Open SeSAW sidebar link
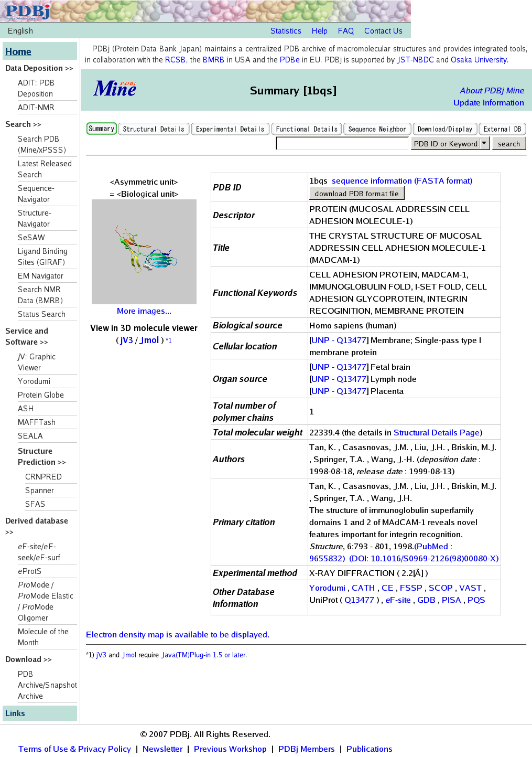Screen dimensions: 532x757 (x=31, y=237)
